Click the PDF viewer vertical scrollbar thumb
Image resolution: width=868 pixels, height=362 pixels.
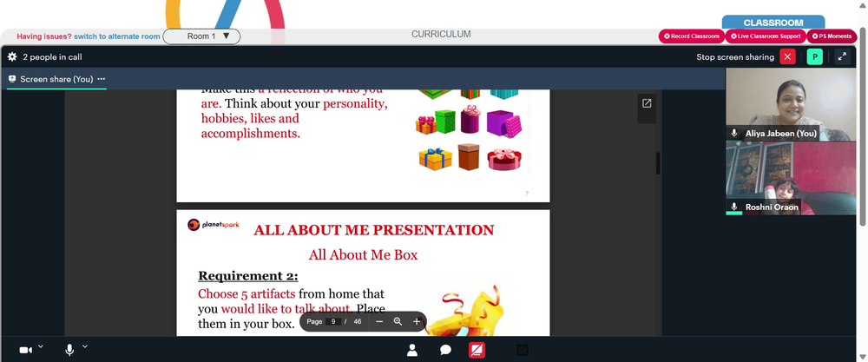pos(658,163)
